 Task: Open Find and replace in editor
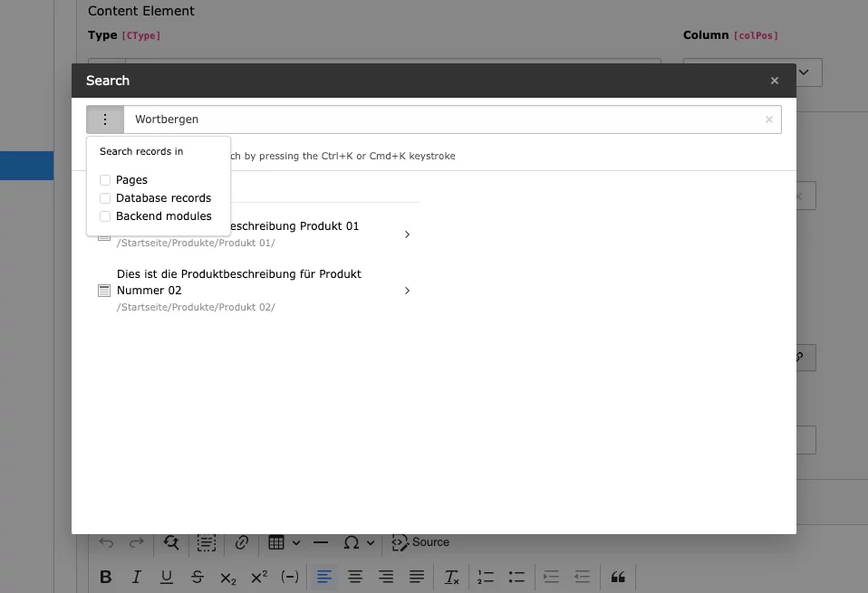[x=171, y=542]
